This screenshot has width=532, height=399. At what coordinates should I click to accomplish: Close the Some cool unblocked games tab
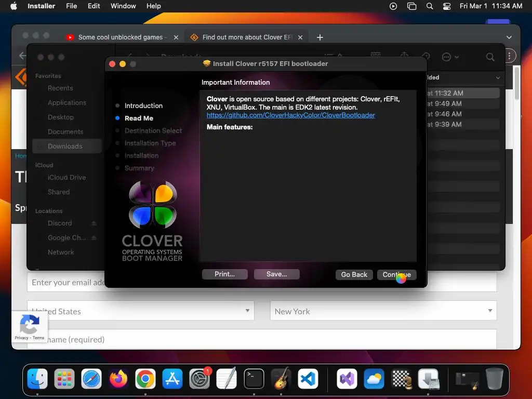point(176,37)
